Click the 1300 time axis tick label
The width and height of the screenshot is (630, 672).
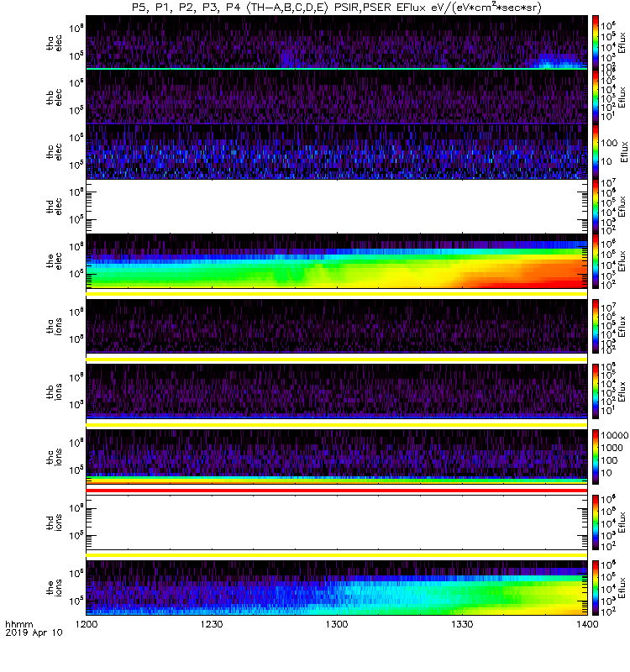[x=337, y=624]
